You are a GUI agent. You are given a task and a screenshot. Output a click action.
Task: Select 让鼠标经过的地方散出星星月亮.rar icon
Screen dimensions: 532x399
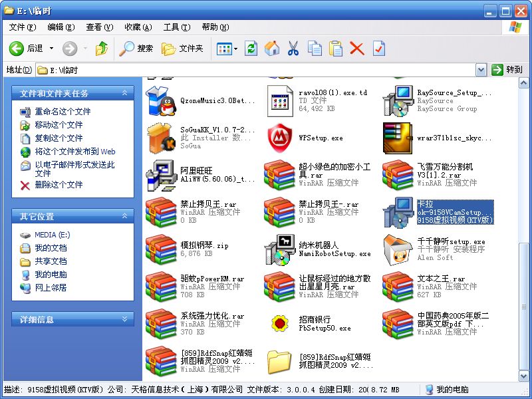[279, 287]
